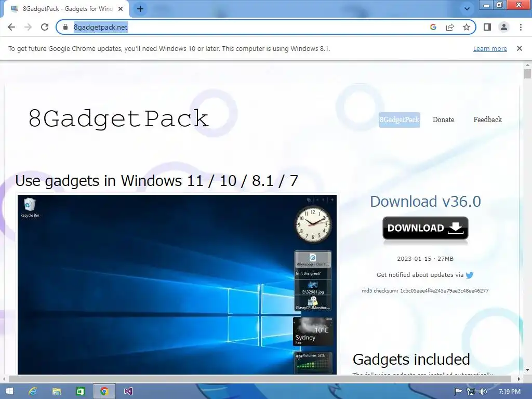
Task: Open File Explorer from the taskbar
Action: (x=57, y=391)
